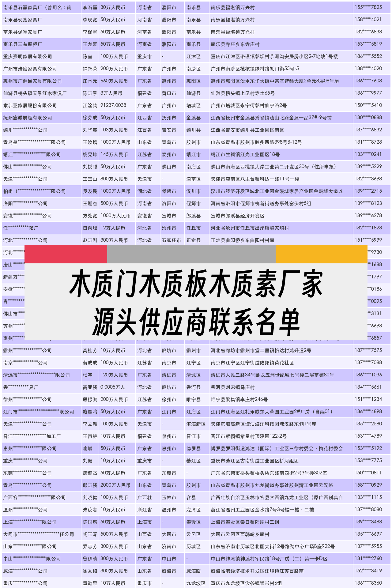
Task: Click address 南京市江宁区江宁街道陆郎镇荷花社区
Action: [x=252, y=363]
